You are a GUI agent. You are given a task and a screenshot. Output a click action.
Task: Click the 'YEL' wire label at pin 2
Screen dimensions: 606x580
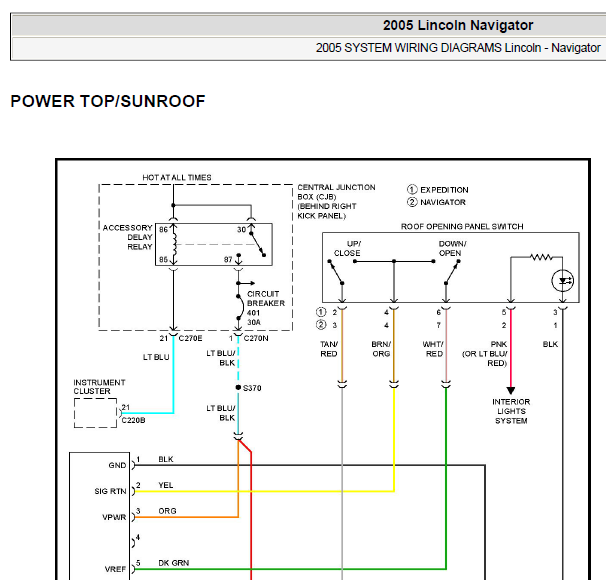[x=166, y=485]
